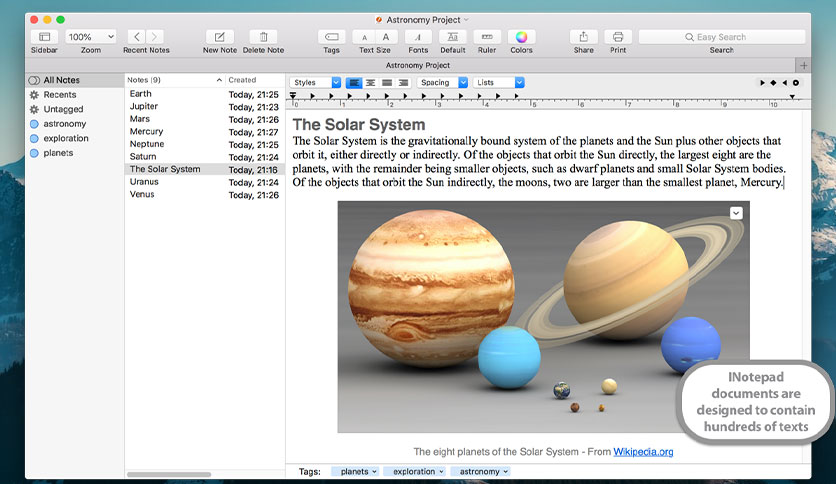Justify the text
The image size is (836, 484).
pyautogui.click(x=387, y=83)
